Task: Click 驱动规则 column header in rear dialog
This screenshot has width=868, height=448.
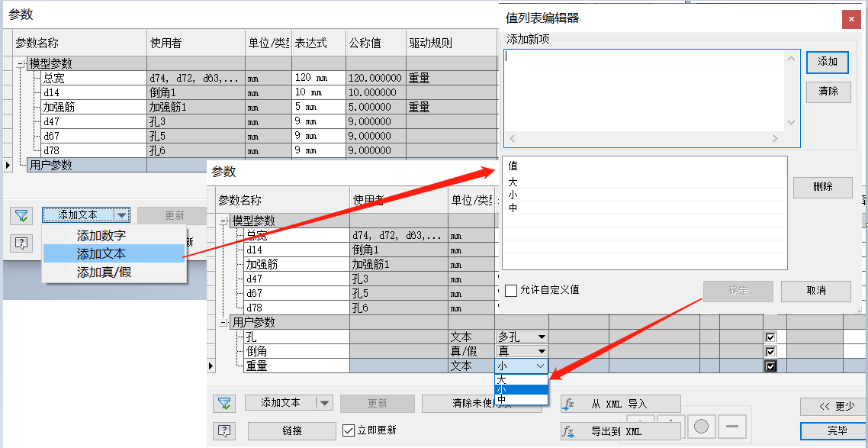Action: tap(452, 43)
